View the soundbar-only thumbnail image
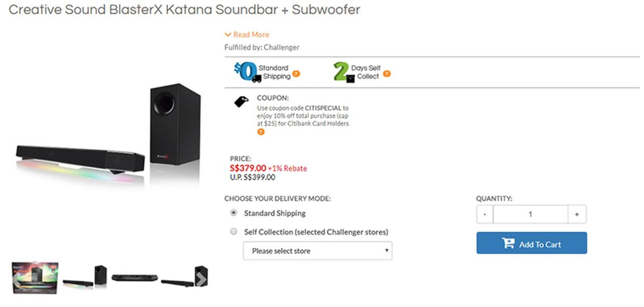The image size is (644, 307). pos(135,278)
